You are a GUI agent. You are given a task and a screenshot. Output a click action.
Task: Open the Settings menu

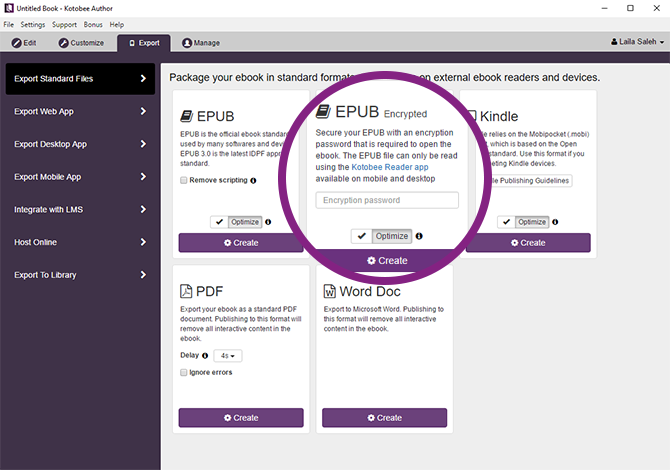click(x=33, y=24)
